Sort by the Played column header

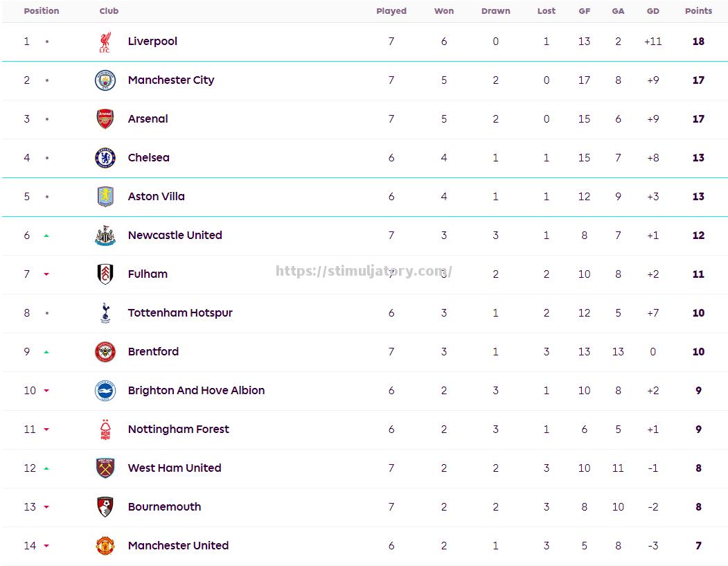pos(391,11)
